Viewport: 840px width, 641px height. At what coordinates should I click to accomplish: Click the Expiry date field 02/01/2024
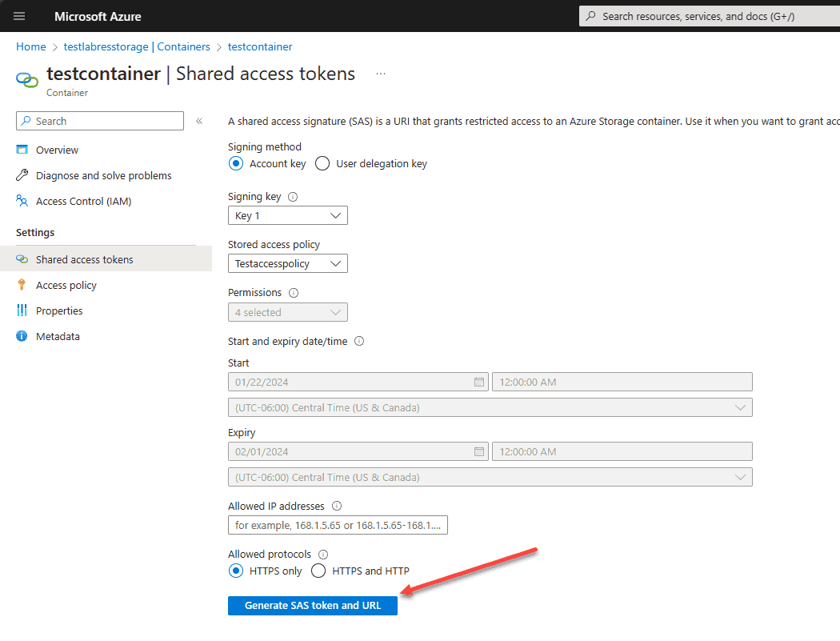point(358,452)
